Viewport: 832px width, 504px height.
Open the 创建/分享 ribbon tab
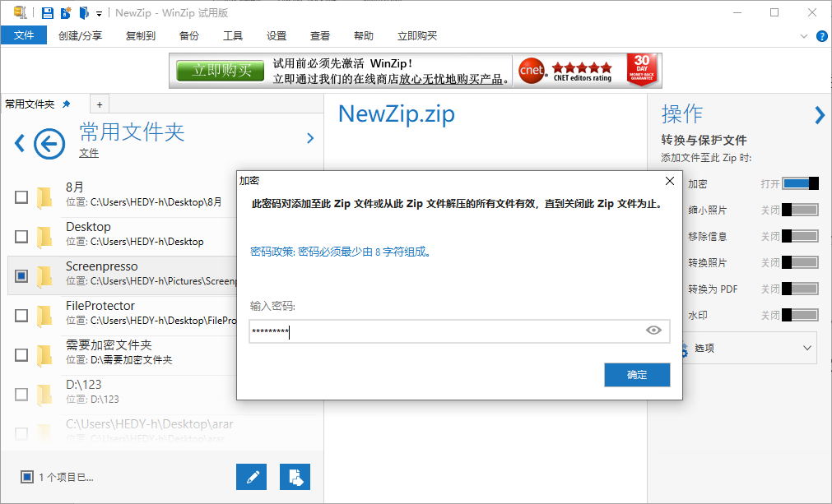(80, 35)
